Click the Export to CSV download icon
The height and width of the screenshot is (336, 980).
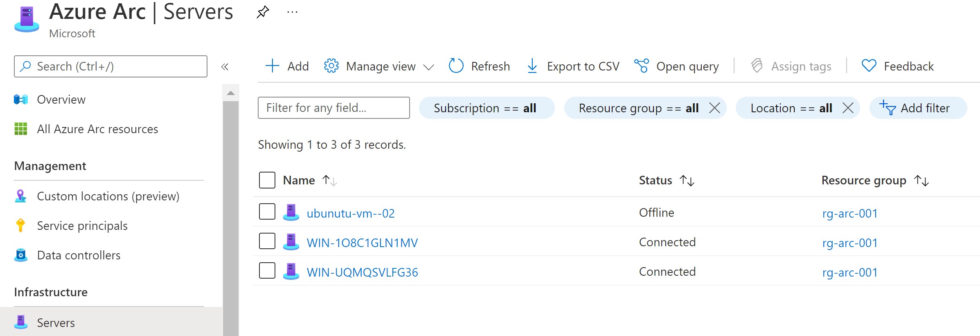pyautogui.click(x=532, y=66)
